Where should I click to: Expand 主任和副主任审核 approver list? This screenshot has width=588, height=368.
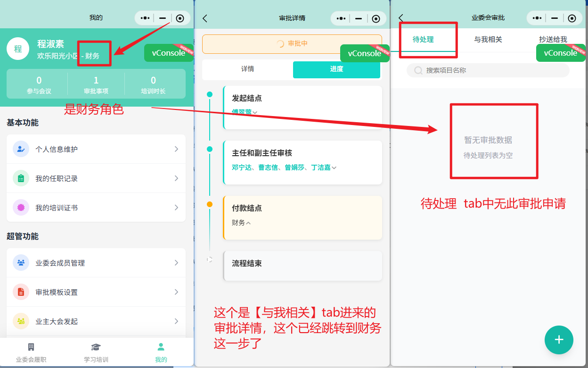tap(334, 167)
